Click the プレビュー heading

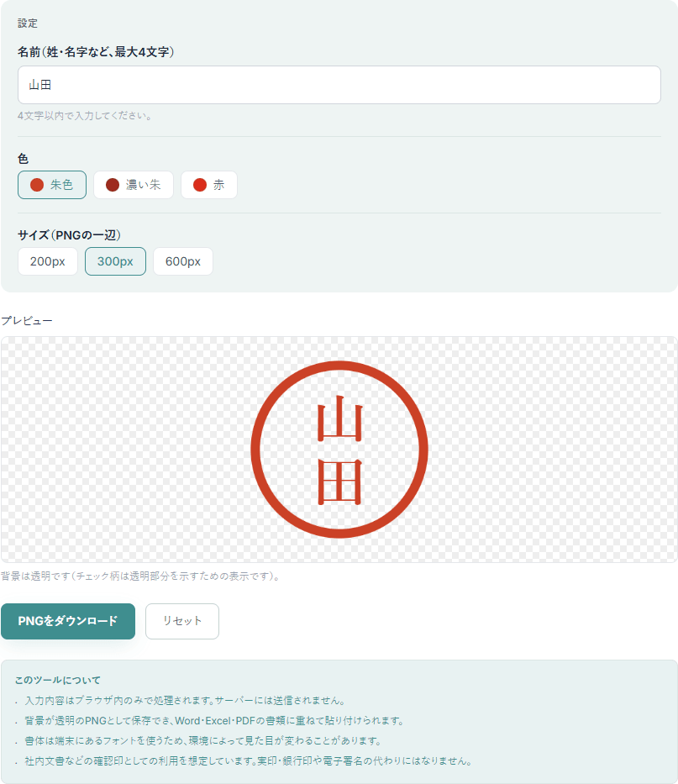tap(27, 320)
